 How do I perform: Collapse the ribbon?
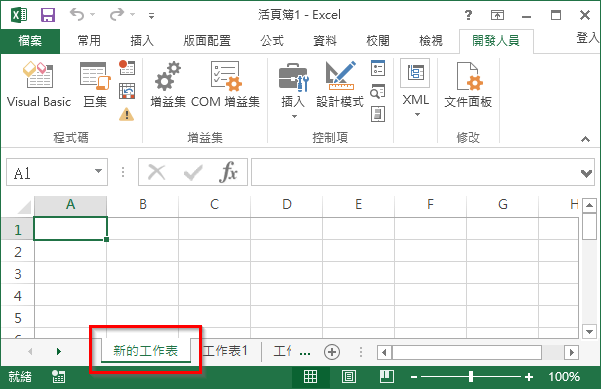click(x=585, y=139)
